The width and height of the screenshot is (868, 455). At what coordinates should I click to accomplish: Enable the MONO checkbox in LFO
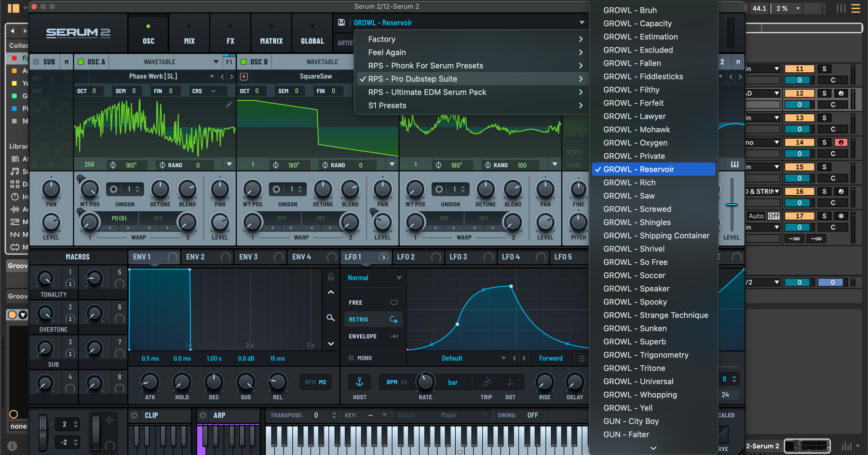[351, 358]
